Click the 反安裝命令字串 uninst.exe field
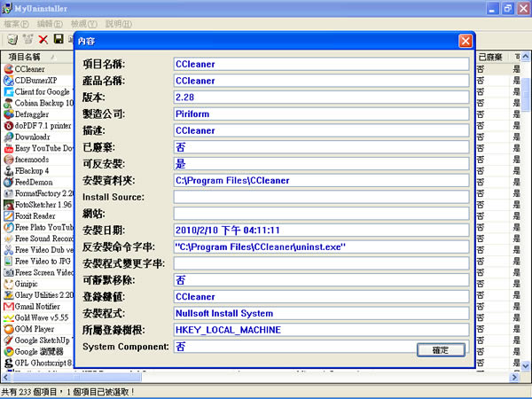The width and height of the screenshot is (532, 399). pos(321,247)
